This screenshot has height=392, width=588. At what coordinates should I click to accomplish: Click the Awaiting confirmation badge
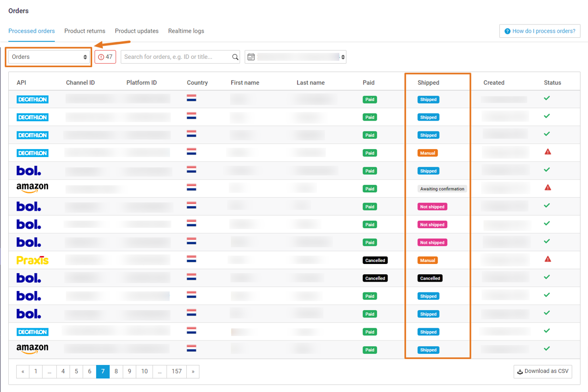coord(442,189)
